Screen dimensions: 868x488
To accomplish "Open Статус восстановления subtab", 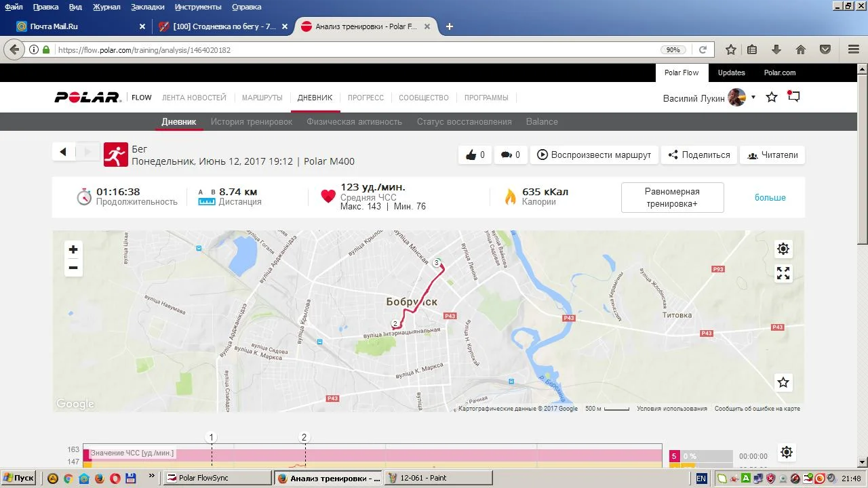I will 465,122.
